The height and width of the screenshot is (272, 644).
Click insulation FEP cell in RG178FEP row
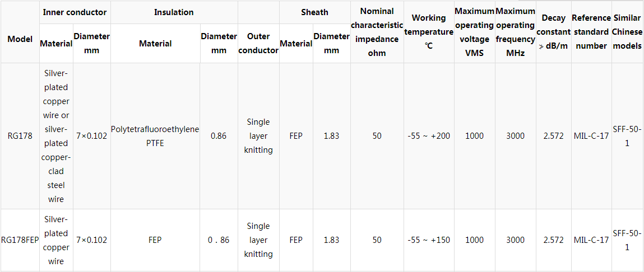pyautogui.click(x=155, y=240)
